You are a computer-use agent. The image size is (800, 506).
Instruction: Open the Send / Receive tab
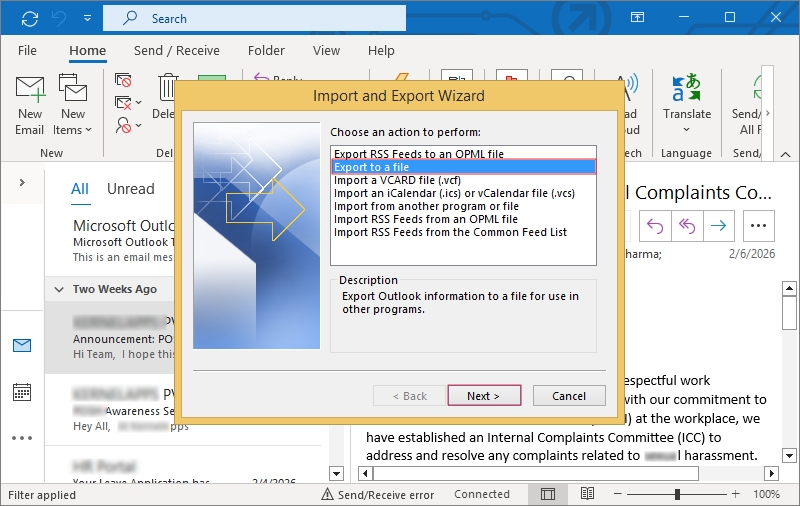(177, 50)
